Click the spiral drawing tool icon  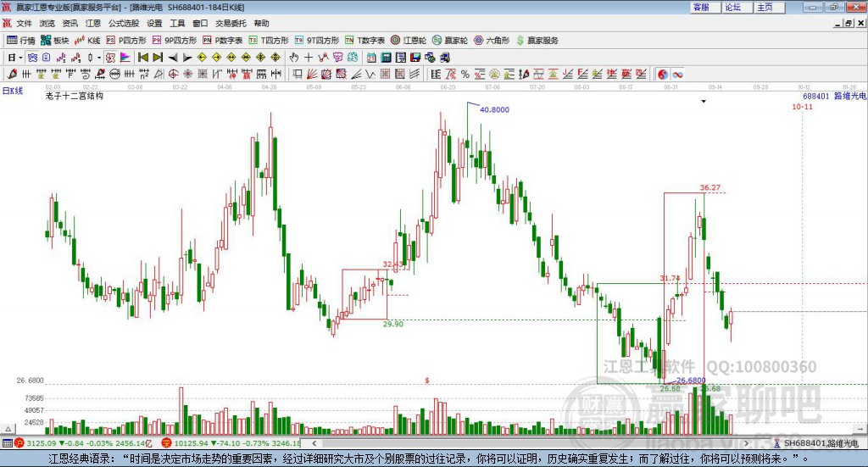86,74
